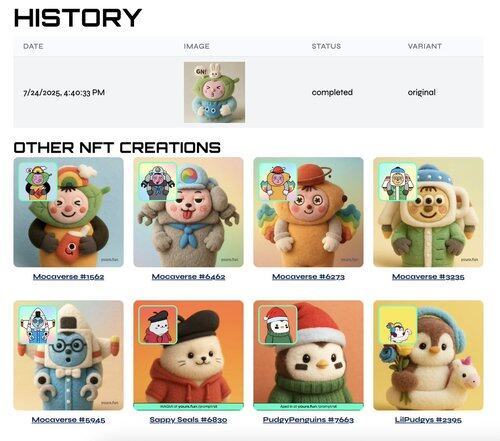The width and height of the screenshot is (500, 441).
Task: Select the green coat felt character image
Action: [428, 212]
